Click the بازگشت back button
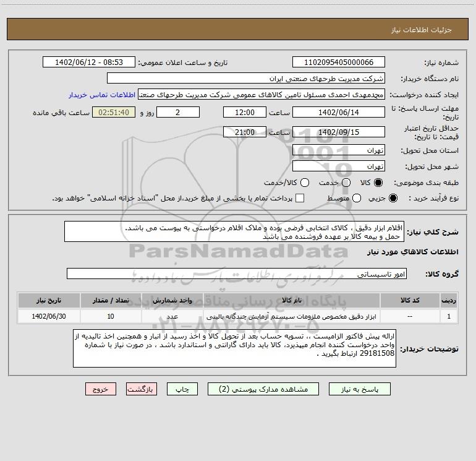The width and height of the screenshot is (476, 461). click(x=142, y=389)
